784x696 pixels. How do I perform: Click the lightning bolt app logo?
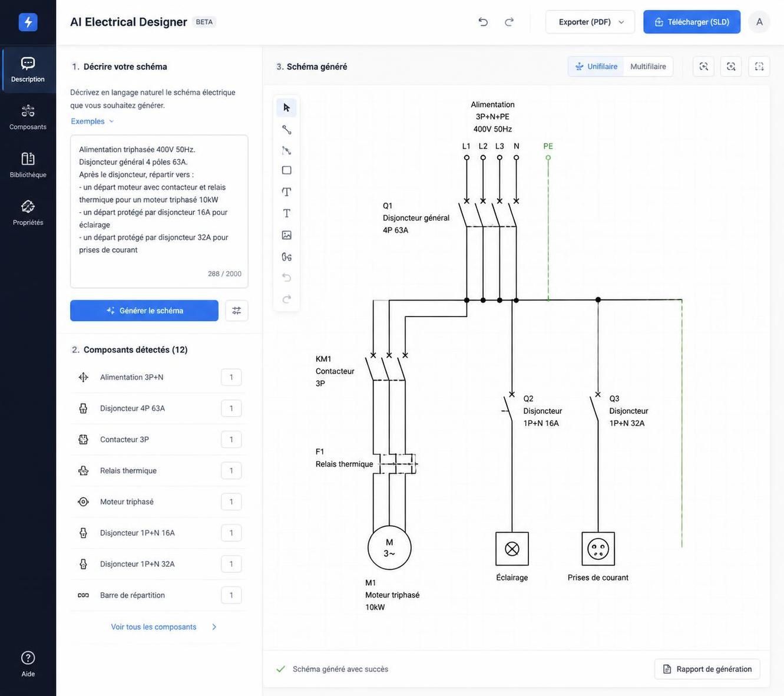pos(28,22)
